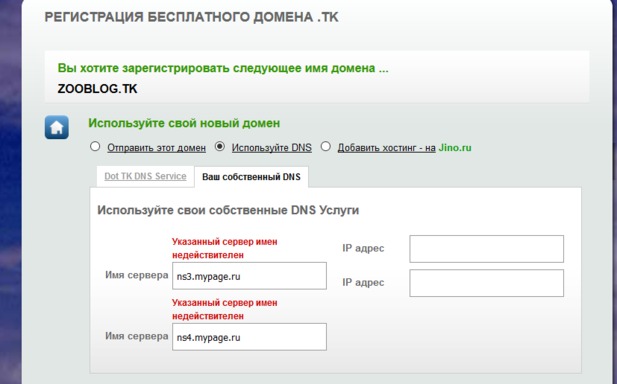The width and height of the screenshot is (617, 384).
Task: Click the red error above ns3.mypage.ru
Action: pyautogui.click(x=225, y=248)
